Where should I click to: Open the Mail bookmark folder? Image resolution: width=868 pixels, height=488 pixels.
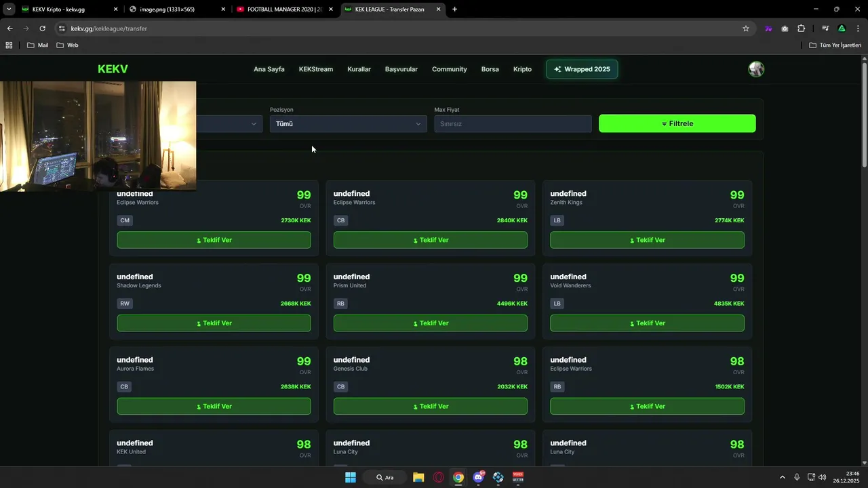[37, 45]
